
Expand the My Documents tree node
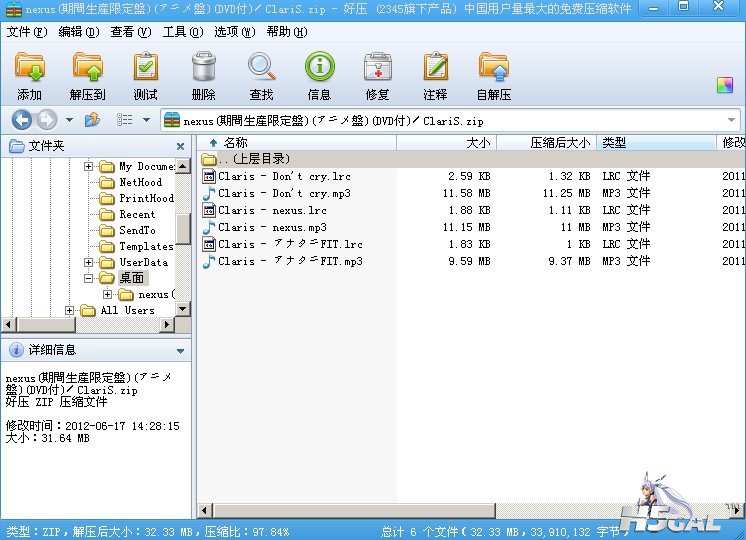88,167
